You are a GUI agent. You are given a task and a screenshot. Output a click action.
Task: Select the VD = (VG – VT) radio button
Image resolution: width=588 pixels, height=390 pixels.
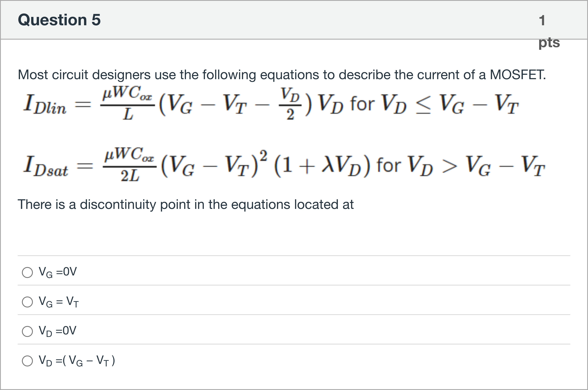pyautogui.click(x=27, y=361)
